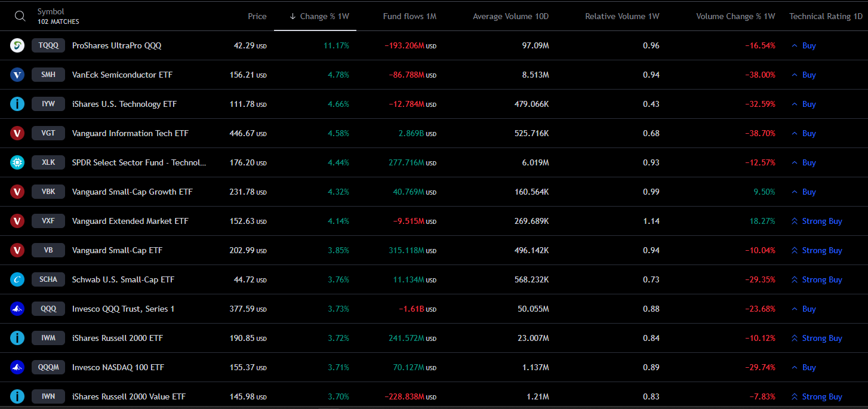Click the 377.59 USD price value
The width and height of the screenshot is (868, 409).
(248, 309)
